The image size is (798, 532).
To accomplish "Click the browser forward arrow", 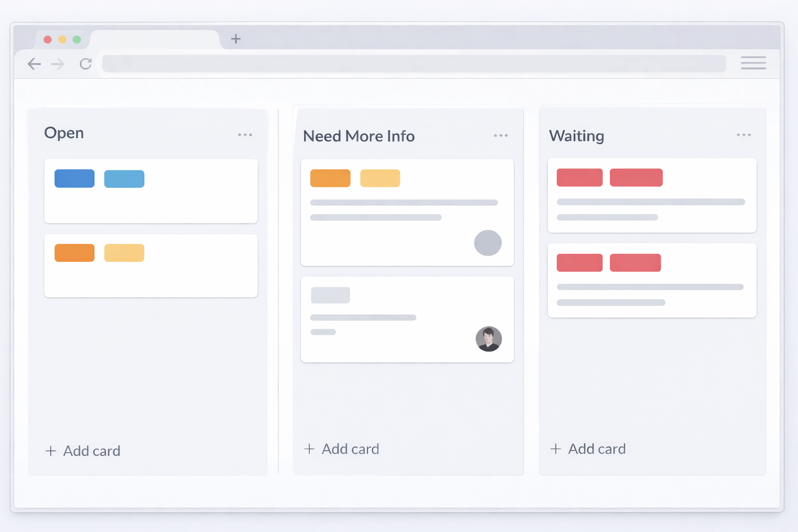I will point(58,64).
